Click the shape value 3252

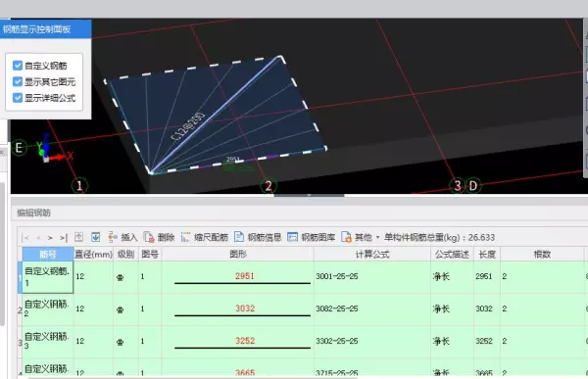pyautogui.click(x=245, y=341)
